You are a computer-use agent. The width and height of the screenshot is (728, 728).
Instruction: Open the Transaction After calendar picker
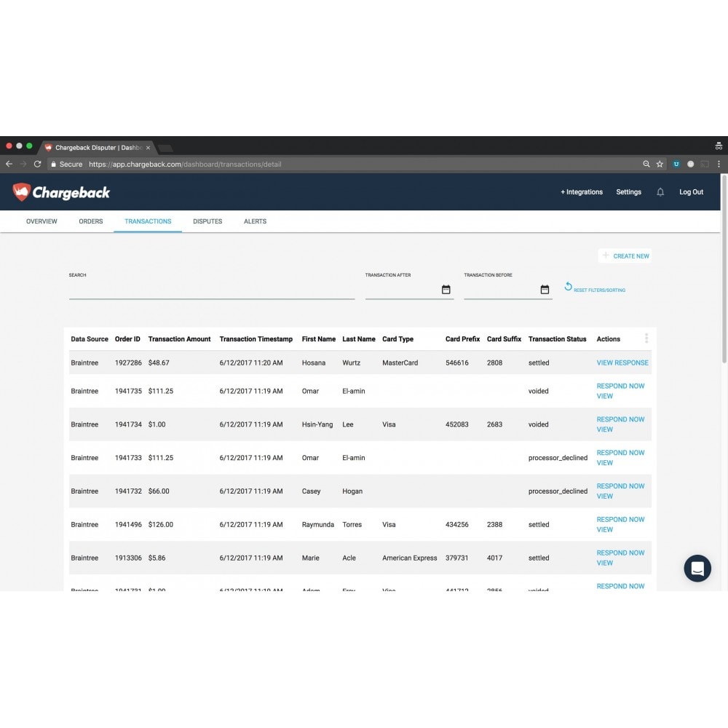[x=446, y=290]
